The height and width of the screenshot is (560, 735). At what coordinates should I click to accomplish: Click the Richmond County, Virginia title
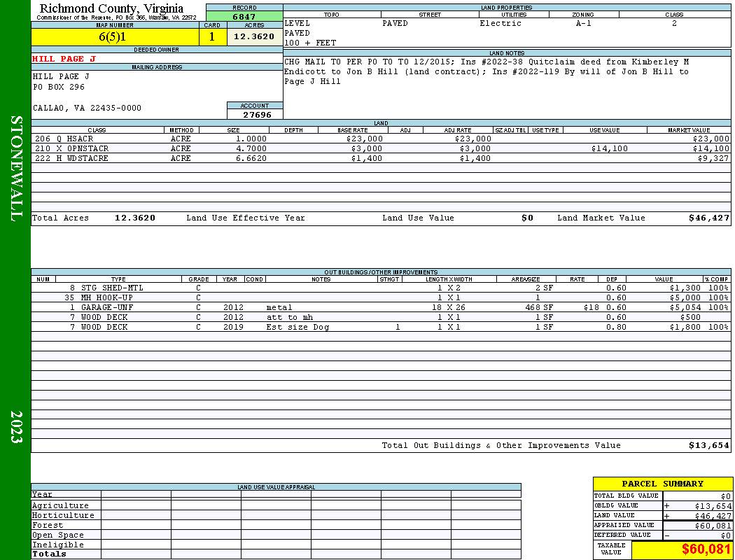pos(111,8)
